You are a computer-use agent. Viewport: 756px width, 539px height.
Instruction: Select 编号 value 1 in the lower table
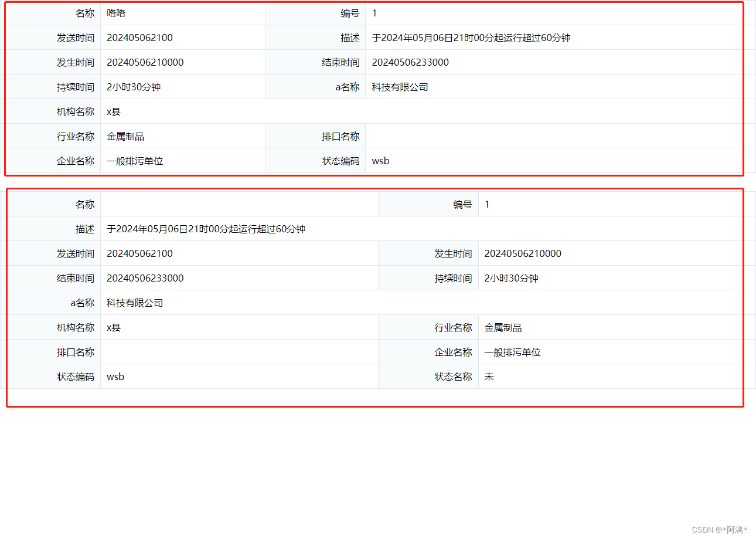[487, 204]
